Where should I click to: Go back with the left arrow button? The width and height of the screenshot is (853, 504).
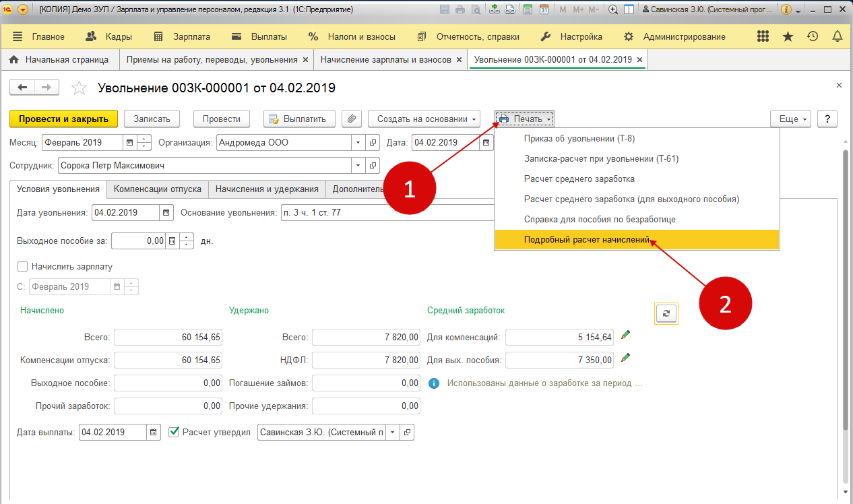click(x=22, y=88)
